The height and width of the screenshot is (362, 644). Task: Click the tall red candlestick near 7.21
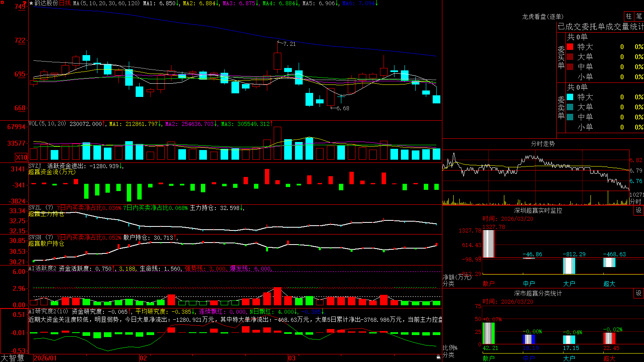277,61
